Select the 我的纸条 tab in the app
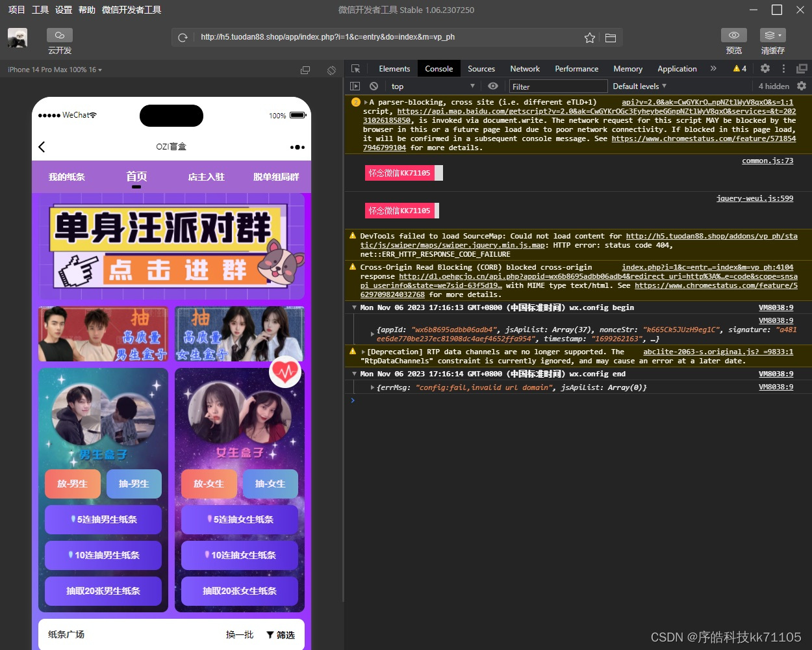 click(66, 177)
